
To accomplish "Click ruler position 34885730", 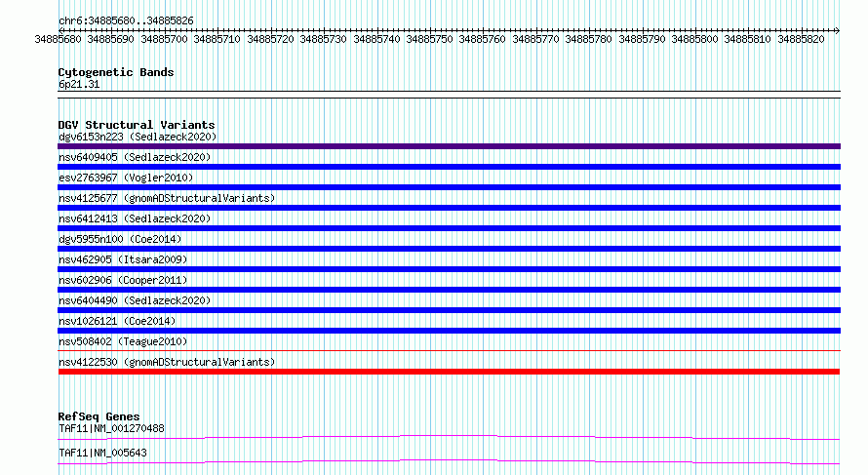I will point(323,39).
